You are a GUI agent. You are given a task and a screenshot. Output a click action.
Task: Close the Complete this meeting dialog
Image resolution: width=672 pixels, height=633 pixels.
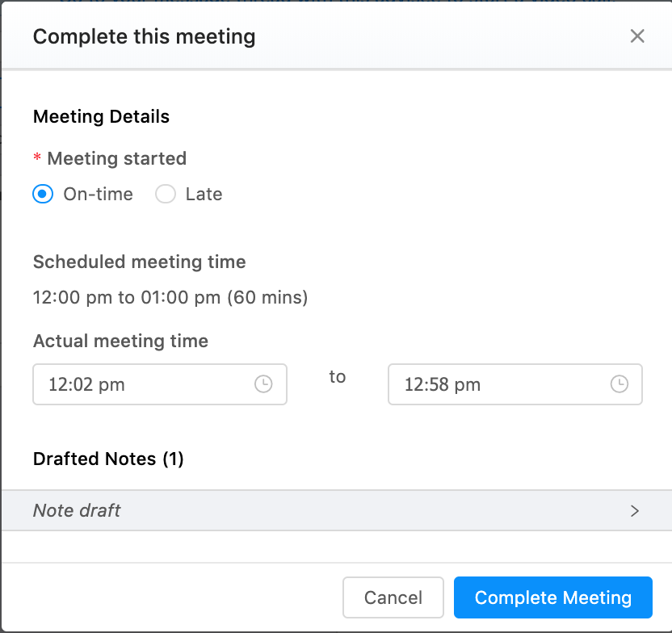[637, 36]
